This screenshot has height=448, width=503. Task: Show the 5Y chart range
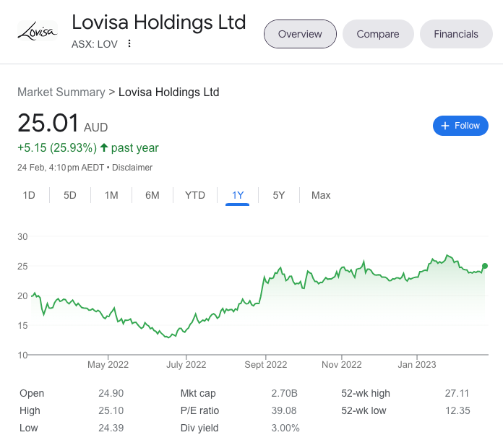[279, 195]
